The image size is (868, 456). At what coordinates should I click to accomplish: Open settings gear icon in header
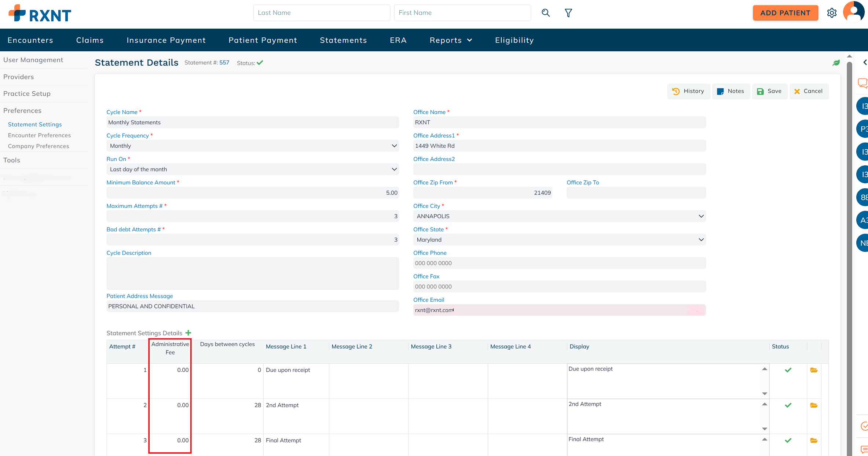coord(832,13)
